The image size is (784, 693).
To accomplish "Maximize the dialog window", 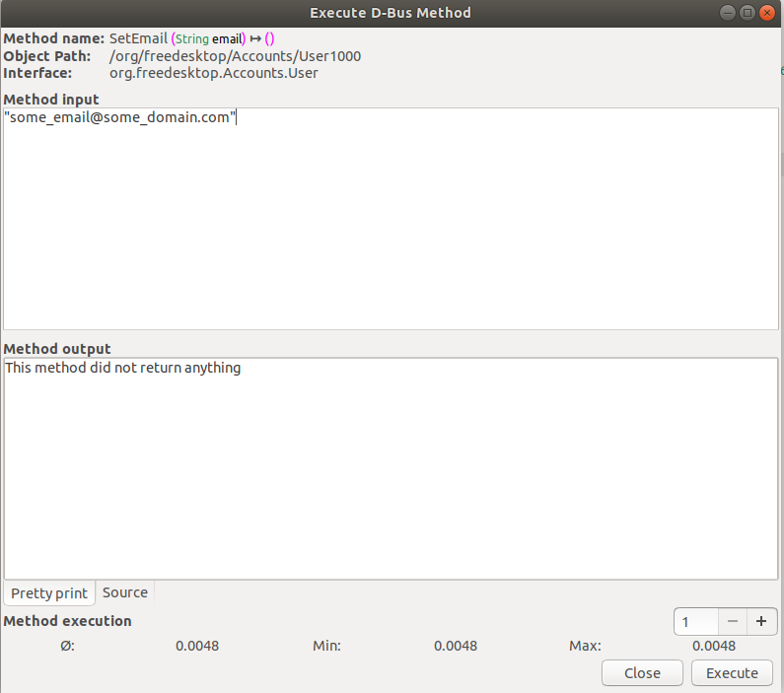I will click(x=748, y=13).
